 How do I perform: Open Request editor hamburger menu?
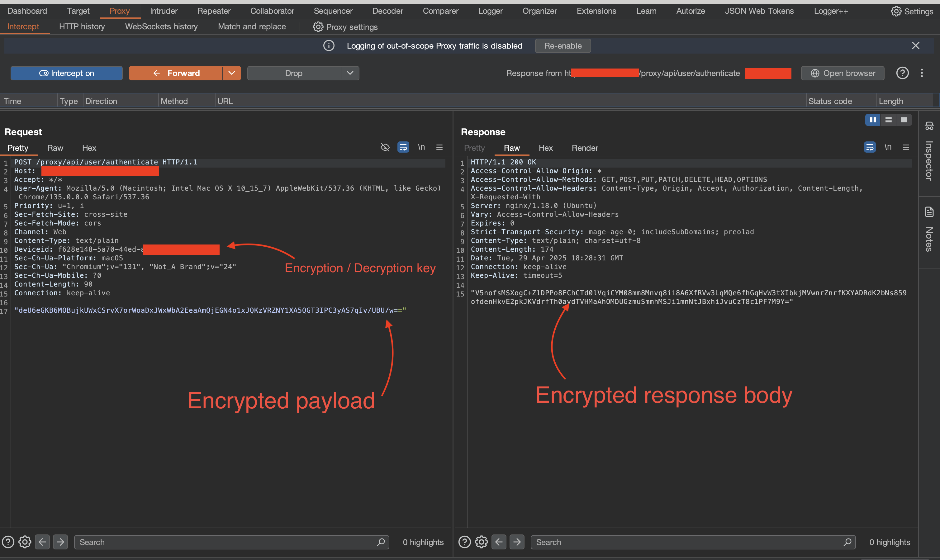(x=439, y=147)
